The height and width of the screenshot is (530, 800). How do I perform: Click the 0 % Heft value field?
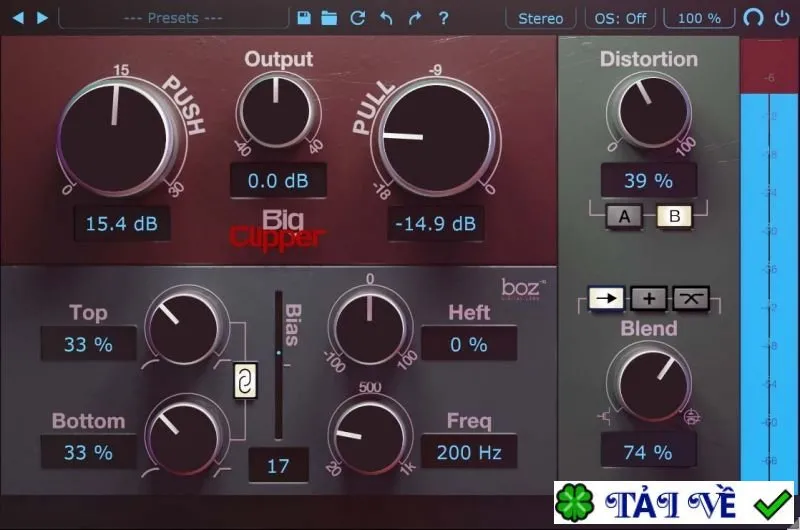[469, 344]
